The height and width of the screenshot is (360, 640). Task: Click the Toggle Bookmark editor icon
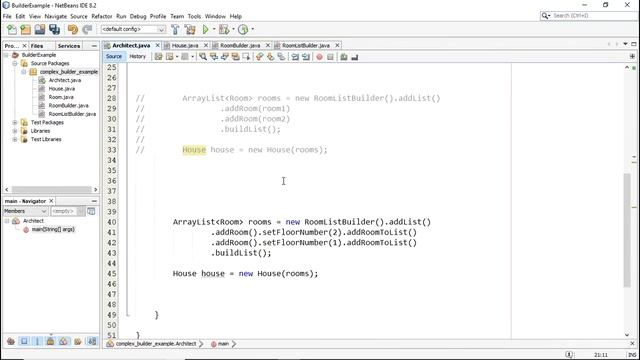coord(281,57)
